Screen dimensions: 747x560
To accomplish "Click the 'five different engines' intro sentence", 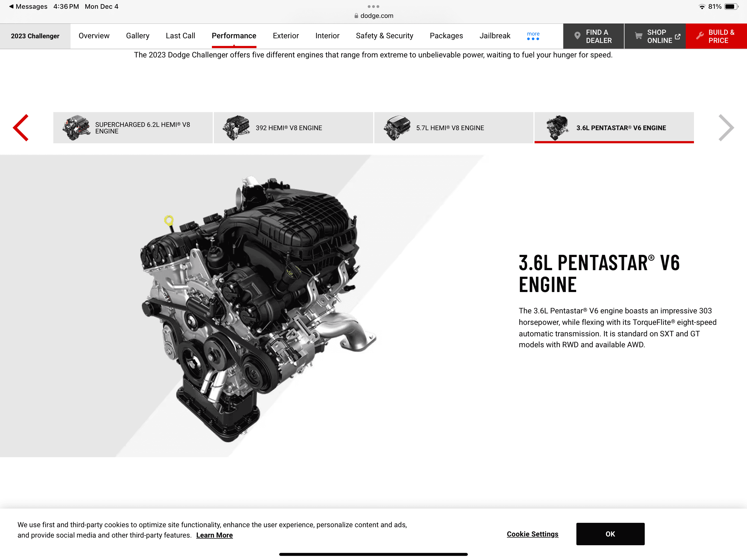I will click(373, 55).
